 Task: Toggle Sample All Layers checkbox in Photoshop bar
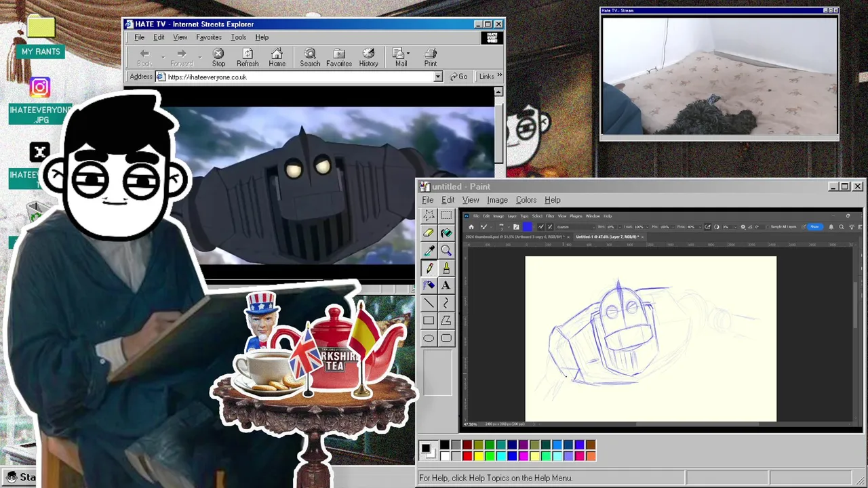coord(767,227)
